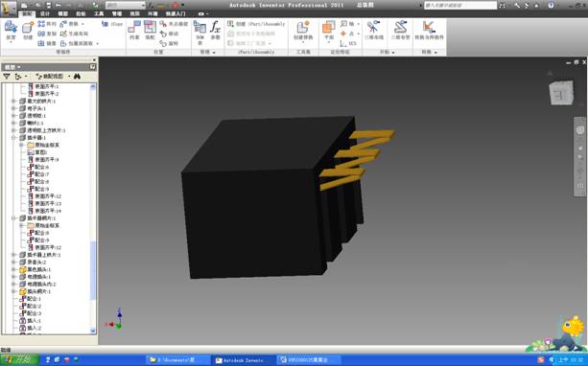The image size is (588, 366).
Task: Click 转换为焊接件 convert to weldment
Action: coord(429,30)
